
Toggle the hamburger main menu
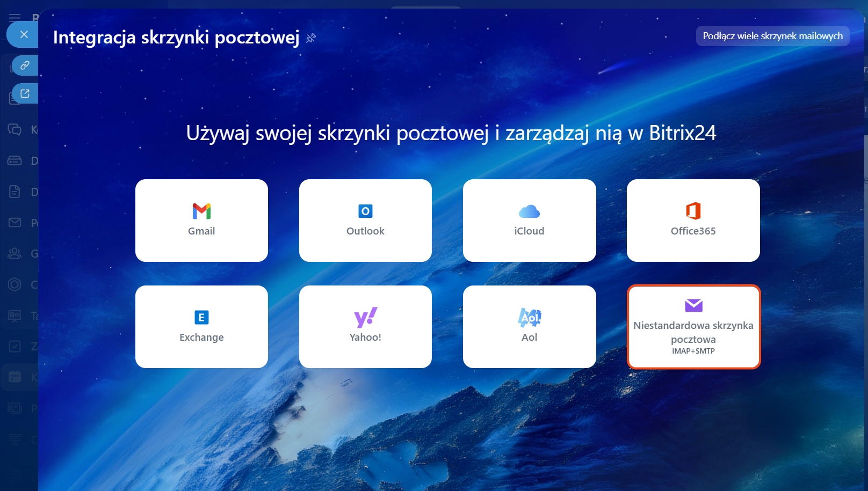click(x=15, y=18)
